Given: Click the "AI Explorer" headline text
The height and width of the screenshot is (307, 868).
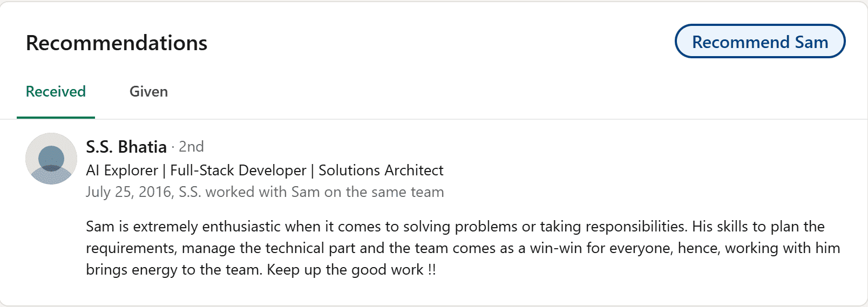Looking at the screenshot, I should coord(122,170).
